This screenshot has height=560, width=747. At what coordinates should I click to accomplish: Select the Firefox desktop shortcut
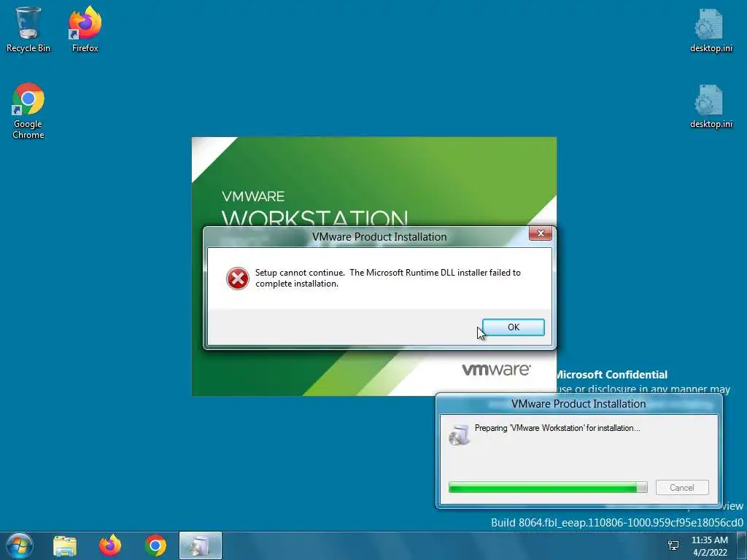(x=85, y=29)
